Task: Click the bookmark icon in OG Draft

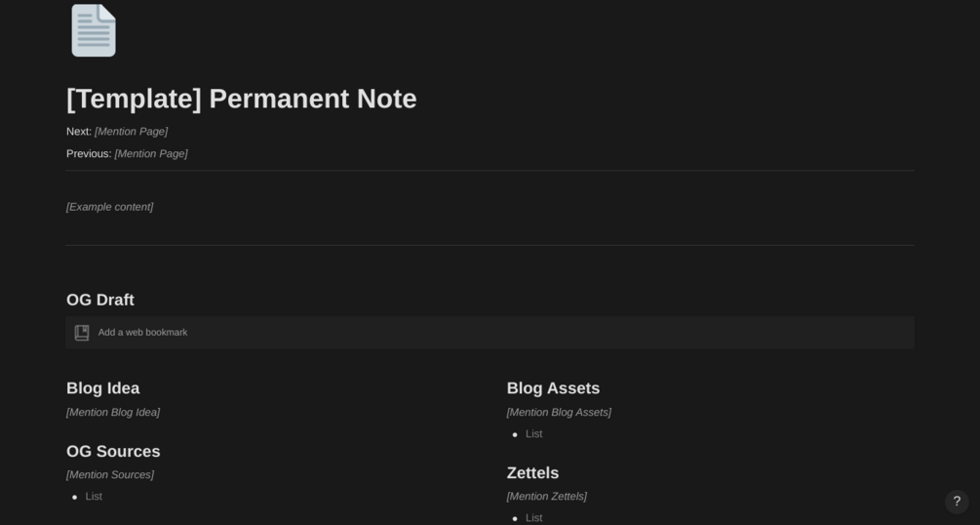Action: [x=82, y=333]
